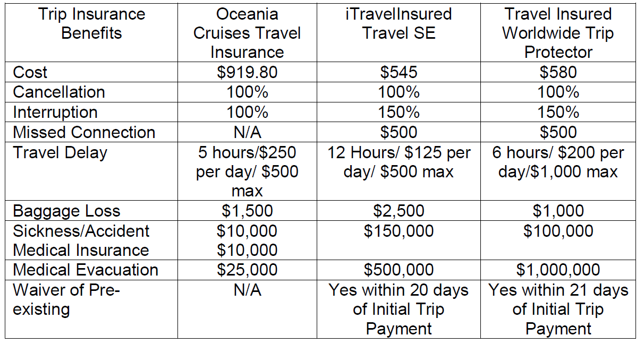Screen dimensions: 644x344
Task: Click the Oceania Cruises Travel Insurance header
Action: point(247,33)
